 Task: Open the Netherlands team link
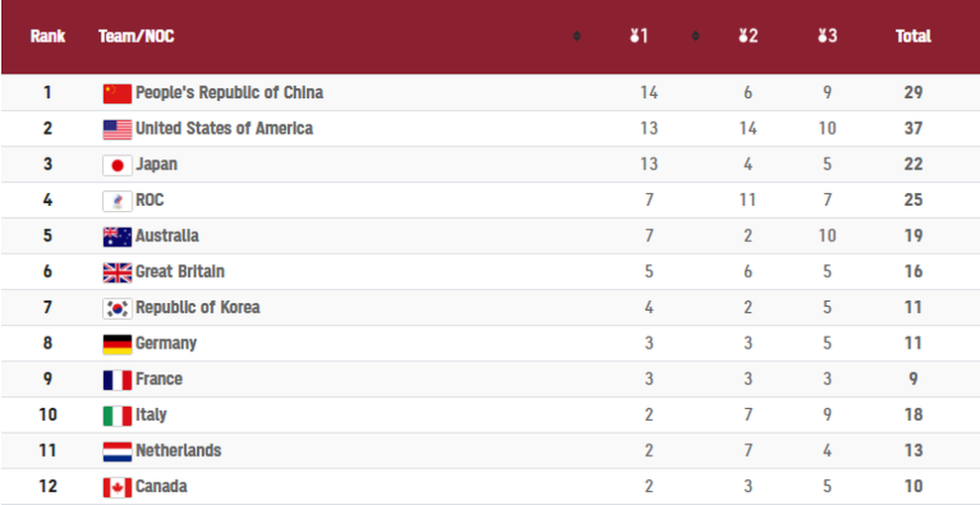point(178,451)
